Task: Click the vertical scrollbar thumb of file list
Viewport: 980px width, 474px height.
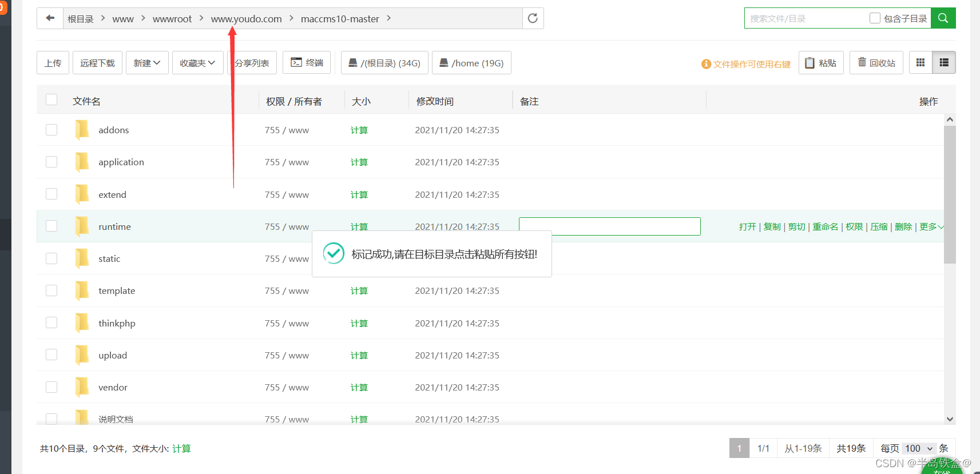Action: pos(950,194)
